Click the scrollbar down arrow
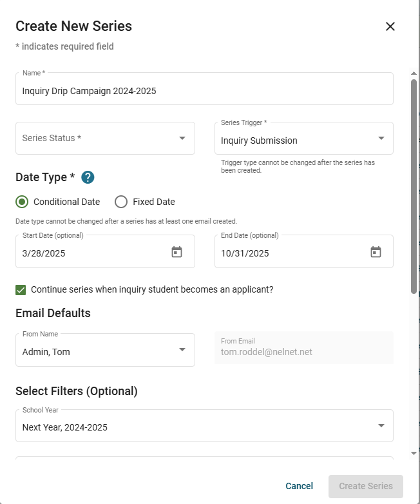420x504 pixels. [x=414, y=453]
